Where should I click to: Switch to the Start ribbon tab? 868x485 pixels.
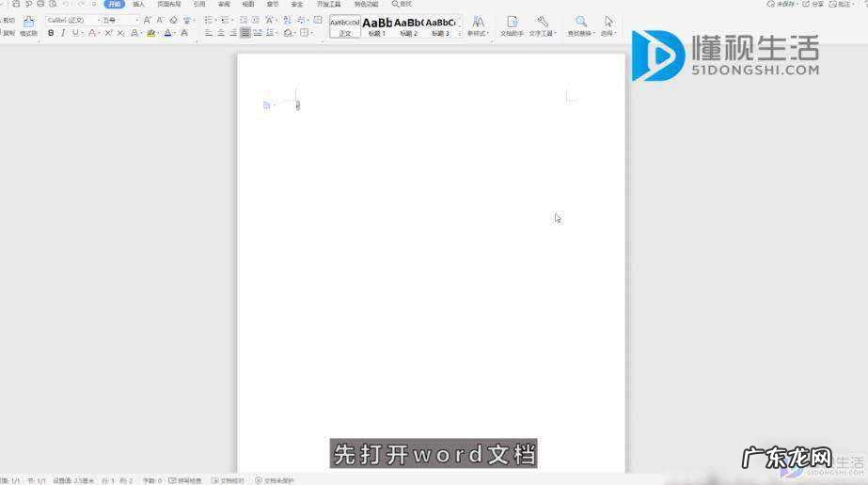pos(114,4)
